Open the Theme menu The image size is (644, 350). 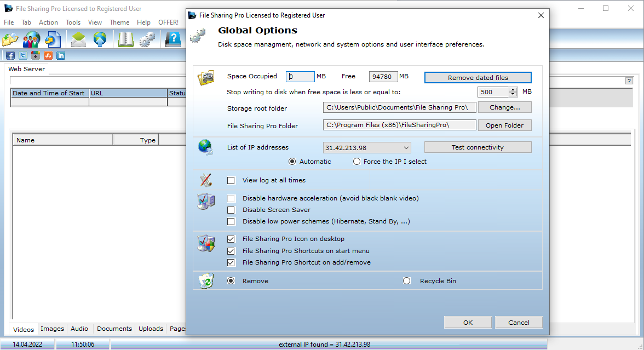[x=119, y=22]
